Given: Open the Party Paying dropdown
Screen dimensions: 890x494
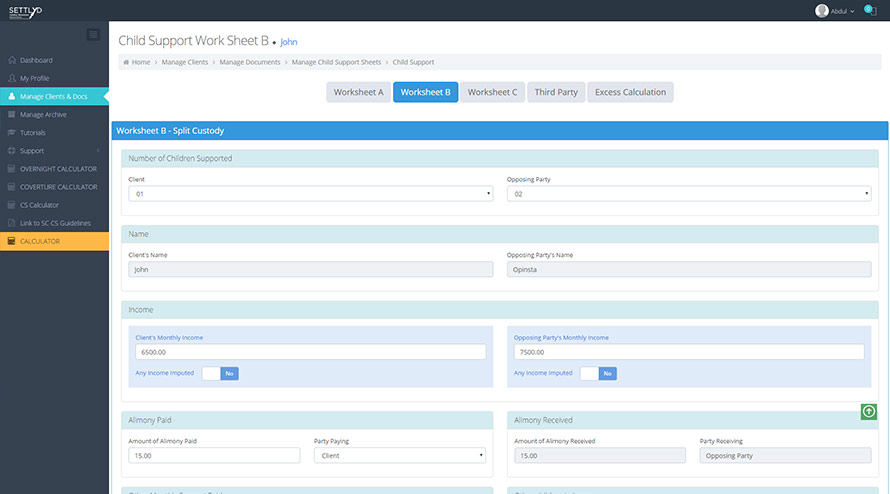Looking at the screenshot, I should point(400,455).
